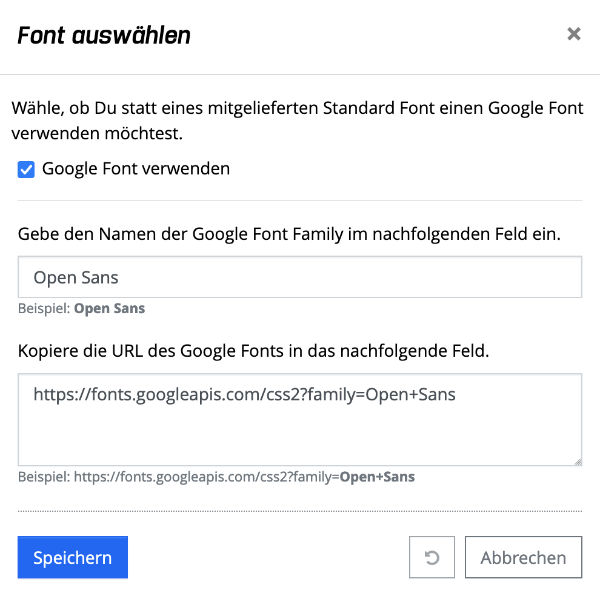Click the "Kopiere die URL" field label
Viewport: 600px width, 596px height.
click(x=253, y=350)
